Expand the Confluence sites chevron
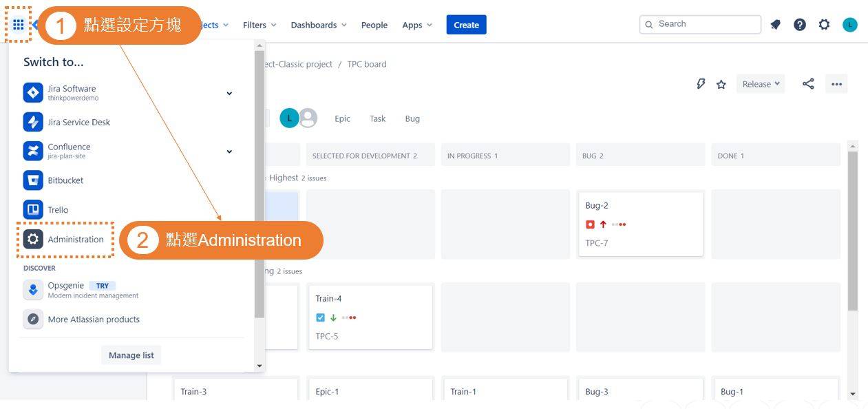The image size is (868, 409). coord(229,151)
